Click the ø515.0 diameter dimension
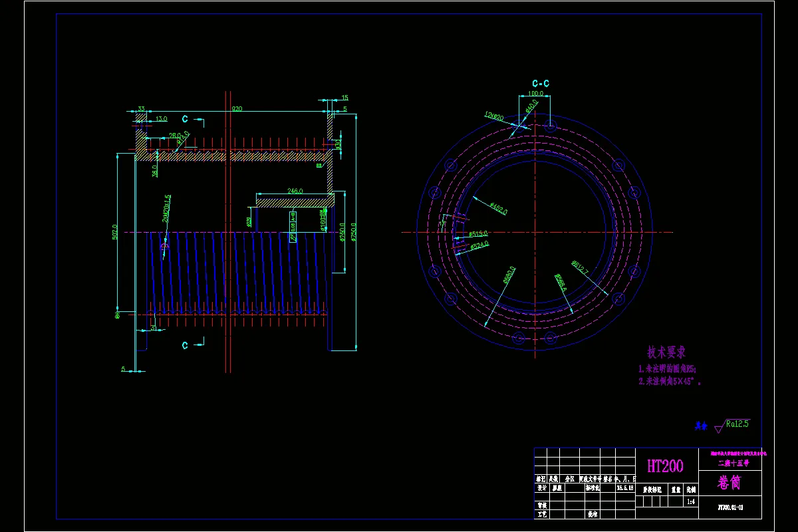 tap(478, 233)
